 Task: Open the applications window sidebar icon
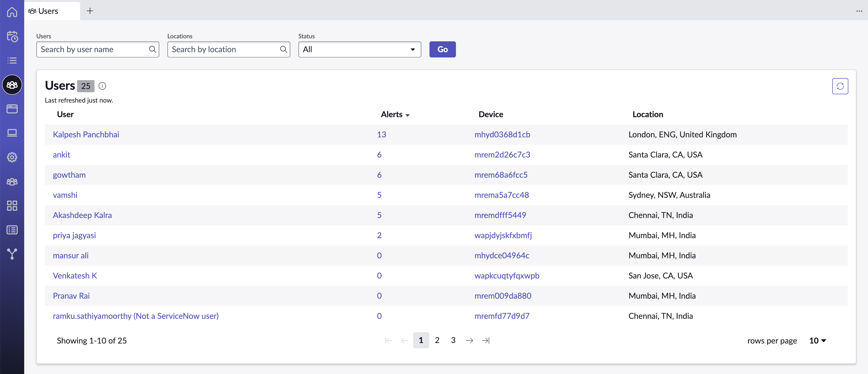pyautogui.click(x=12, y=109)
